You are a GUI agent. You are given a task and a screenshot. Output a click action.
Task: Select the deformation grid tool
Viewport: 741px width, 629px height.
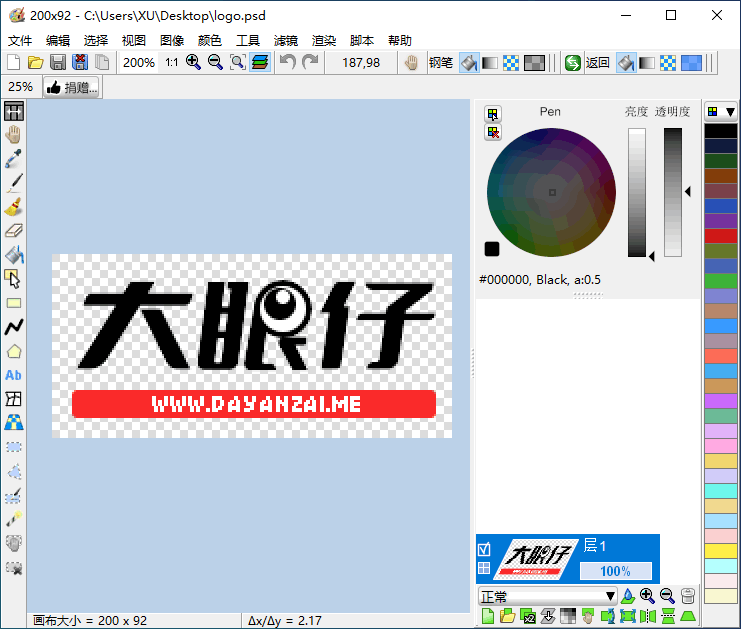pos(14,399)
